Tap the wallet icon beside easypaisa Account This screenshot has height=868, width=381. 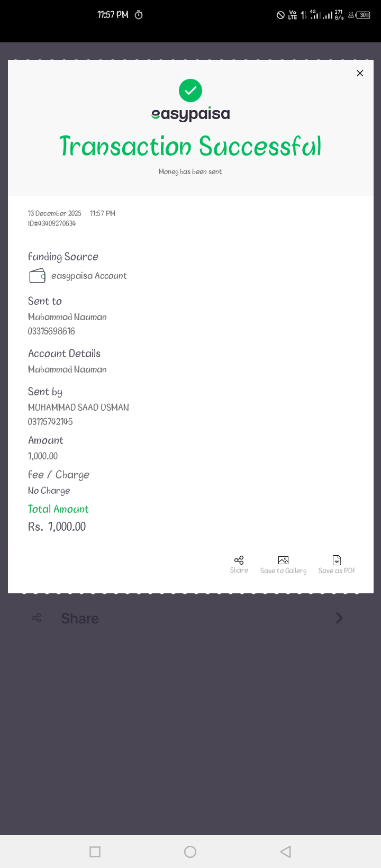(x=37, y=276)
